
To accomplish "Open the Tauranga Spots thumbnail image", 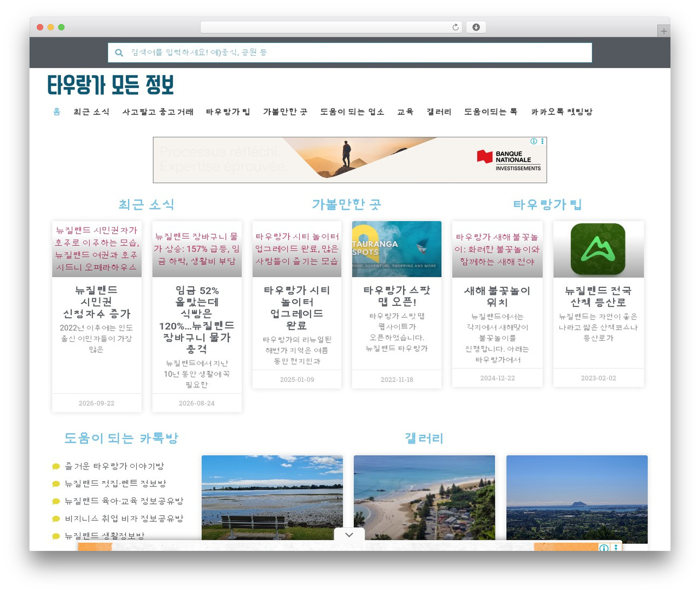I will (396, 249).
